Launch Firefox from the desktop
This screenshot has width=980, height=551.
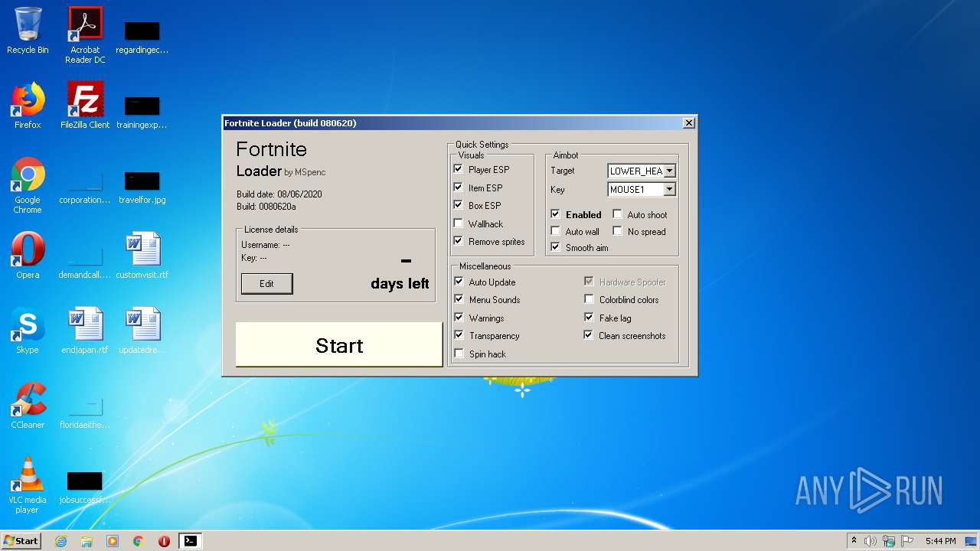pos(28,106)
